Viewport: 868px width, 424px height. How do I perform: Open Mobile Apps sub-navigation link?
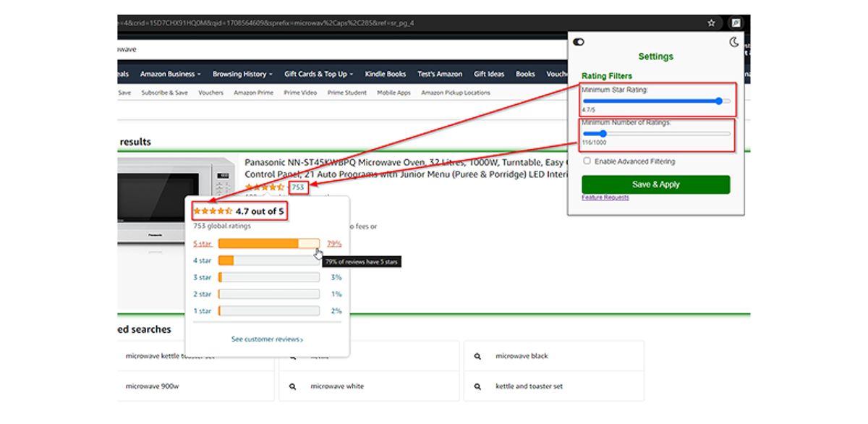[393, 93]
